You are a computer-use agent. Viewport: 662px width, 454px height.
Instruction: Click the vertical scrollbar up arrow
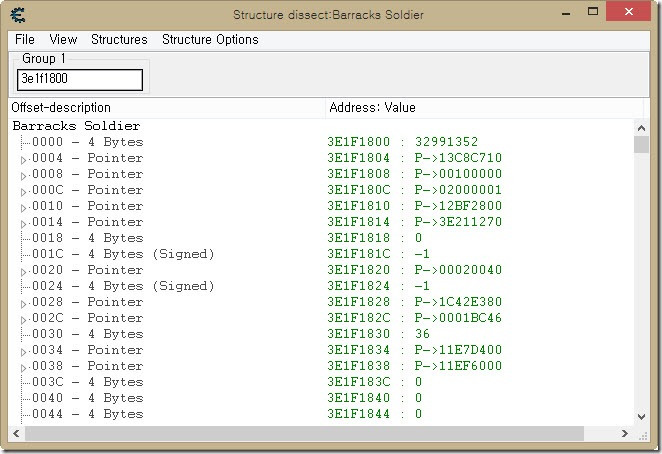tap(641, 128)
